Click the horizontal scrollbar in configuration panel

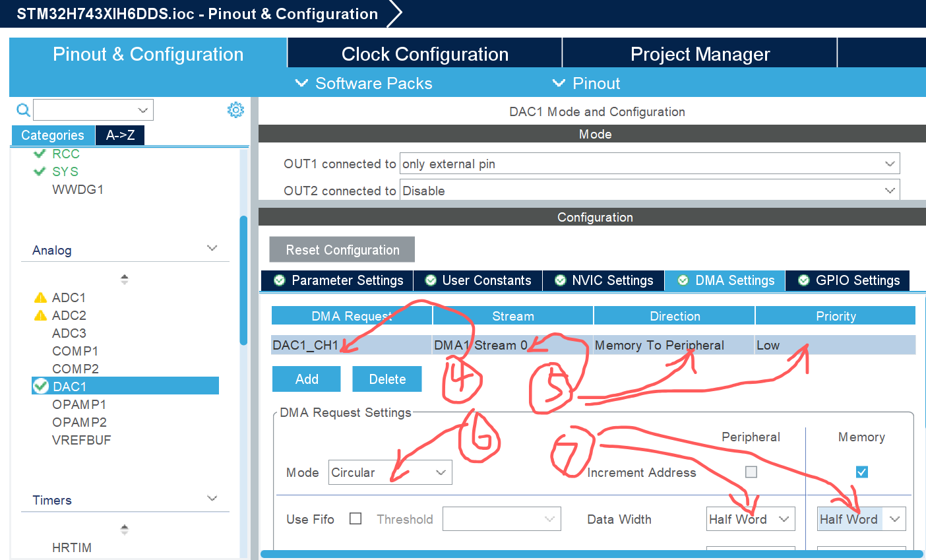click(592, 554)
